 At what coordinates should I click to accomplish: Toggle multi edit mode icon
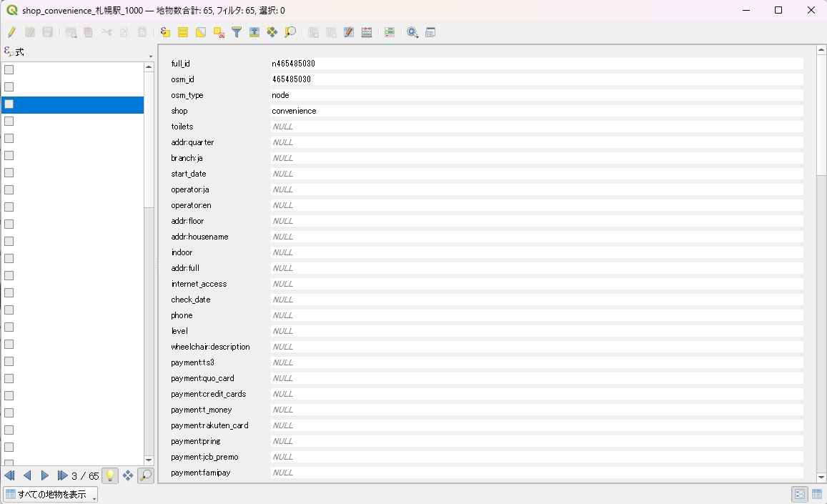pos(30,33)
